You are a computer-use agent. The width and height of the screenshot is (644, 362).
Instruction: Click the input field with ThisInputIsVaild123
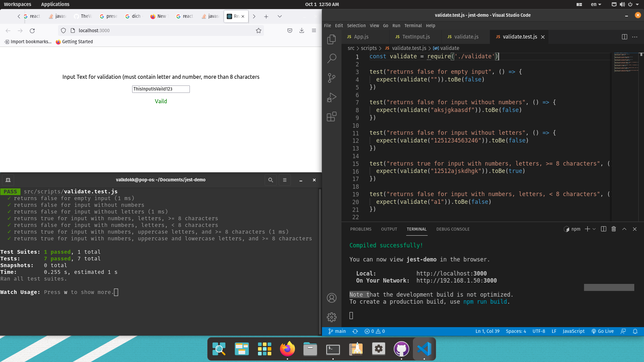pyautogui.click(x=161, y=88)
